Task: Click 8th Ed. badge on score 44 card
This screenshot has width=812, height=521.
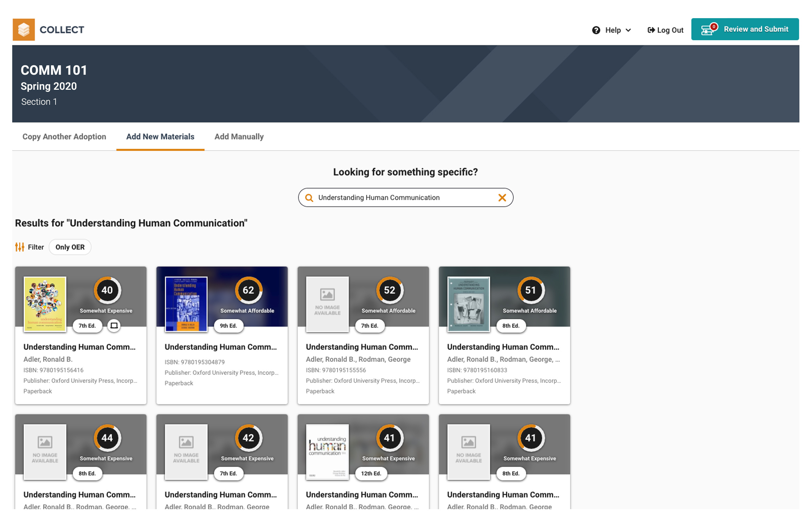Action: [87, 474]
